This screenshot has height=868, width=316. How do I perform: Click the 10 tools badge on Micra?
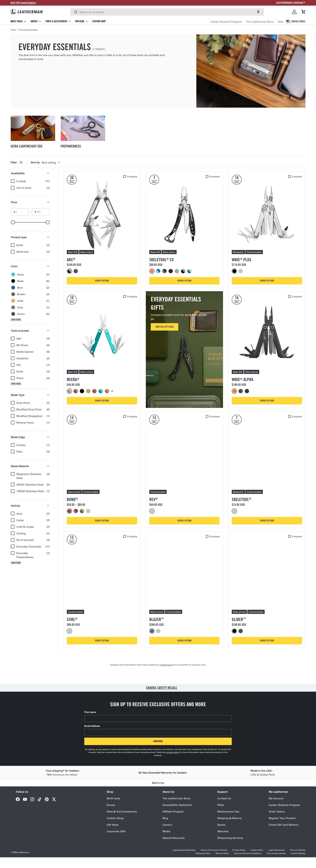coord(72,300)
